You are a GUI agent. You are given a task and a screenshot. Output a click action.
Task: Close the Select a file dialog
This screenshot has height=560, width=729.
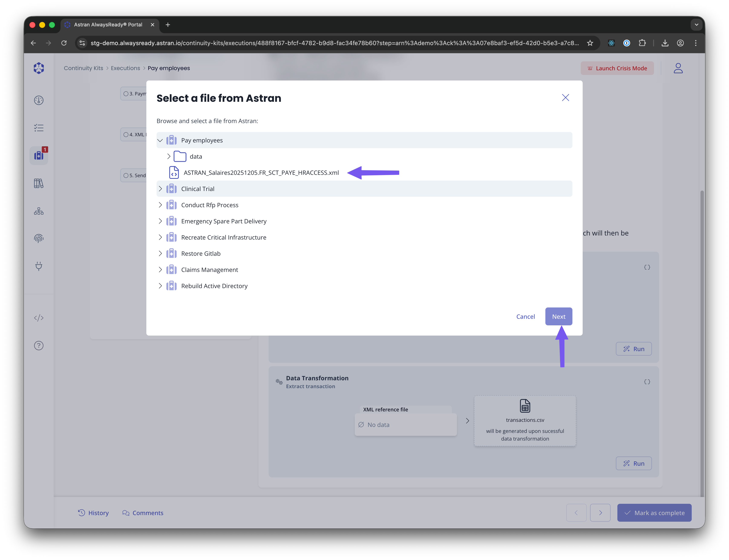(x=565, y=98)
